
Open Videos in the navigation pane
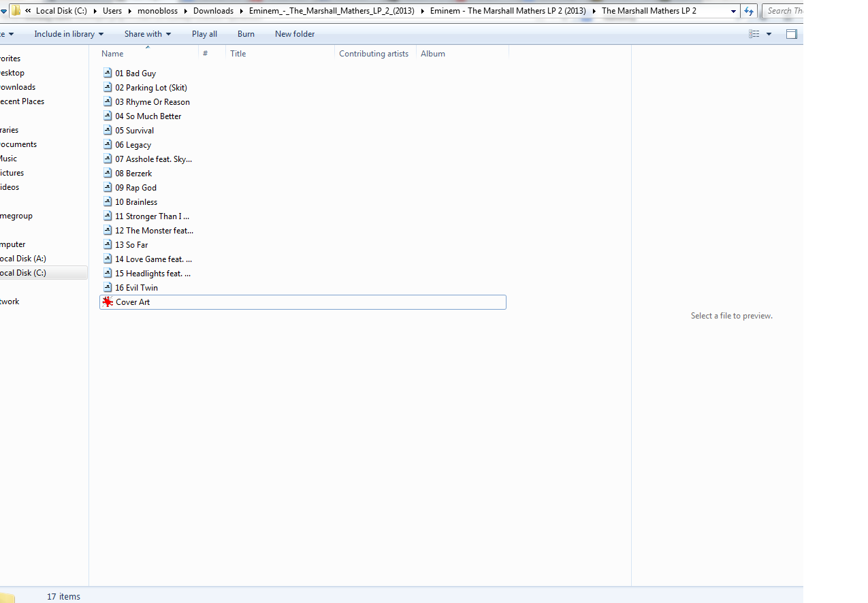point(10,187)
